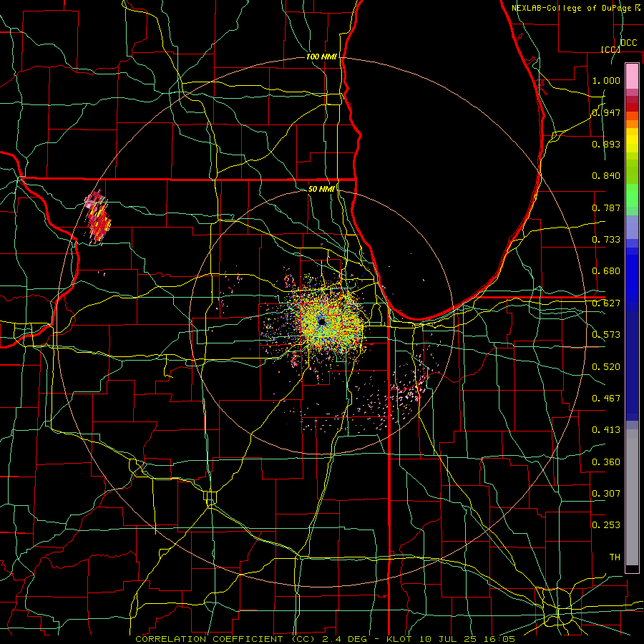Click the gray lower segment of color bar
Screen dimensions: 644x644
tap(632, 497)
